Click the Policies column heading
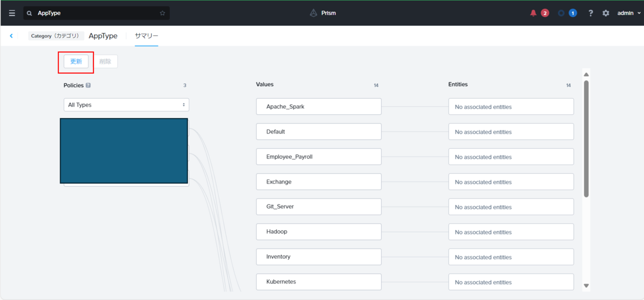The width and height of the screenshot is (644, 300). coord(74,85)
